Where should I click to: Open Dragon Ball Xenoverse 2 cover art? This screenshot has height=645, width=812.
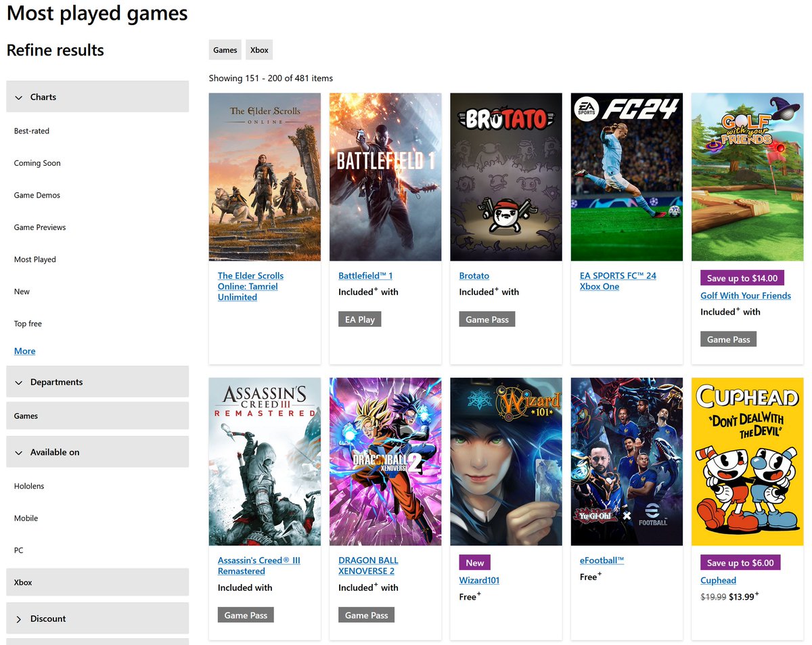coord(386,462)
